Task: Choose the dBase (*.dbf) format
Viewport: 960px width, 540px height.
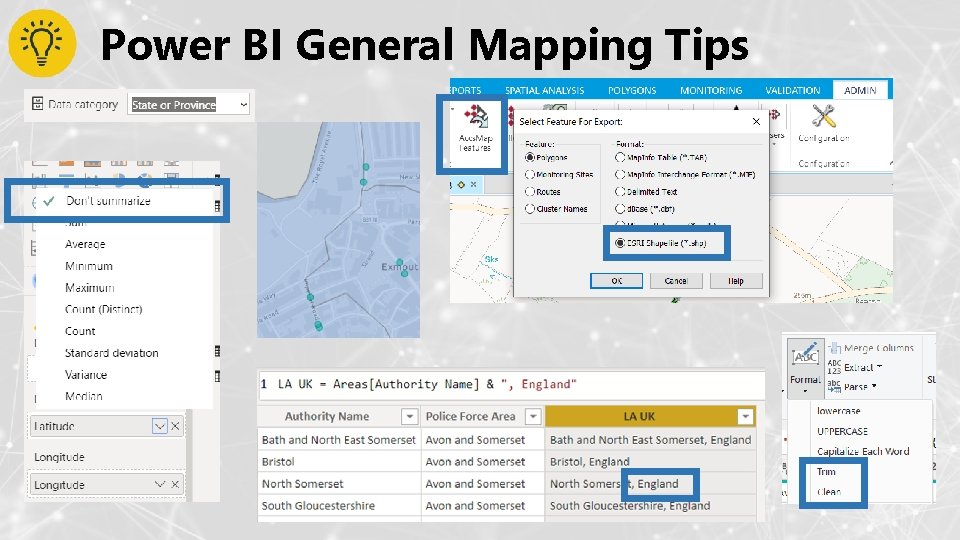Action: pyautogui.click(x=620, y=209)
